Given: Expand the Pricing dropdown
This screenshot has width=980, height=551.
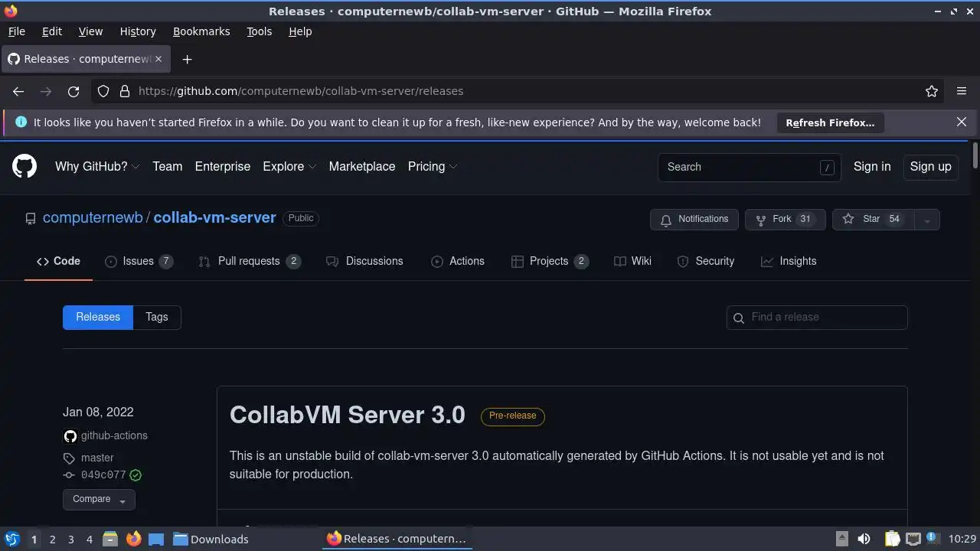Looking at the screenshot, I should [433, 167].
